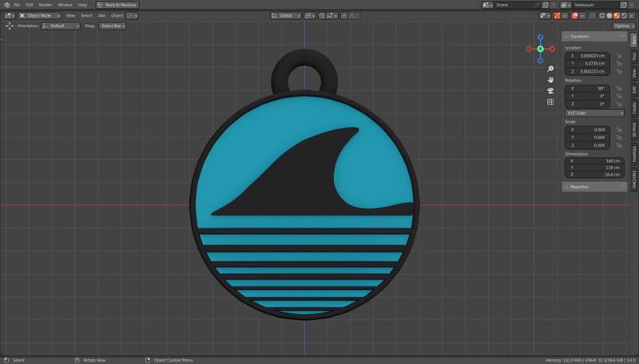Click the ViewLayer browse icon

click(x=565, y=5)
